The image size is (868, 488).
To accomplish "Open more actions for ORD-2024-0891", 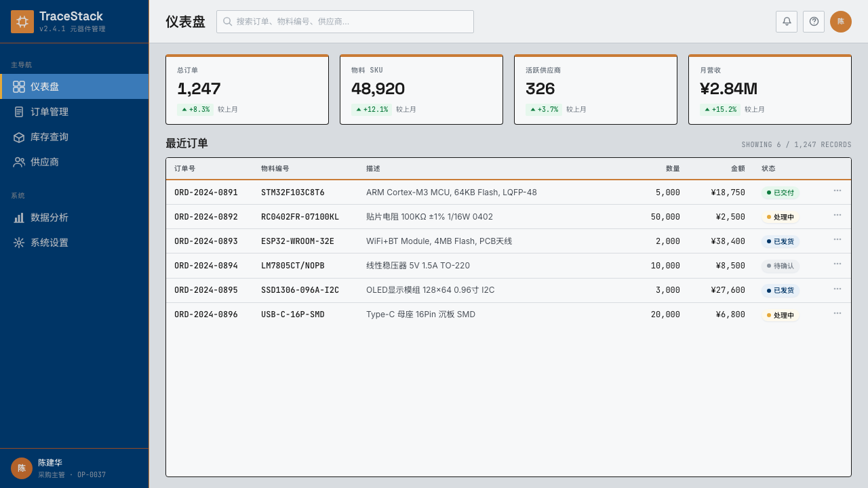I will [837, 190].
